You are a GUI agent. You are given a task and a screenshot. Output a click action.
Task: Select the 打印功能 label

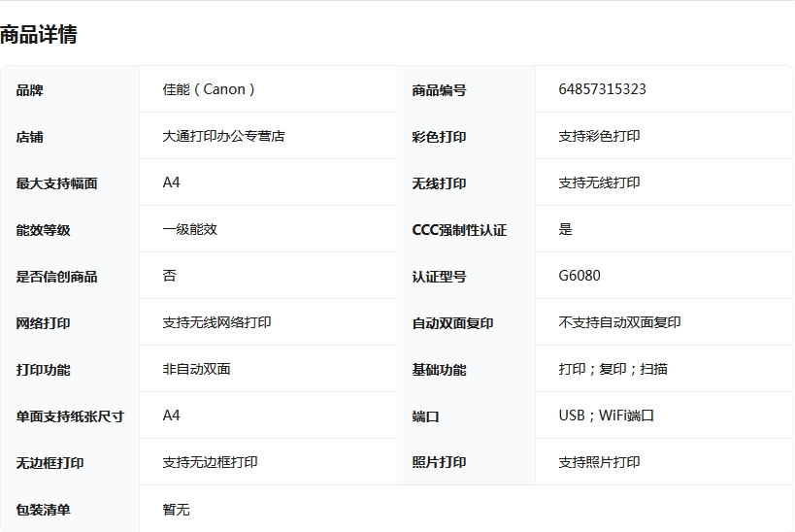pos(43,370)
